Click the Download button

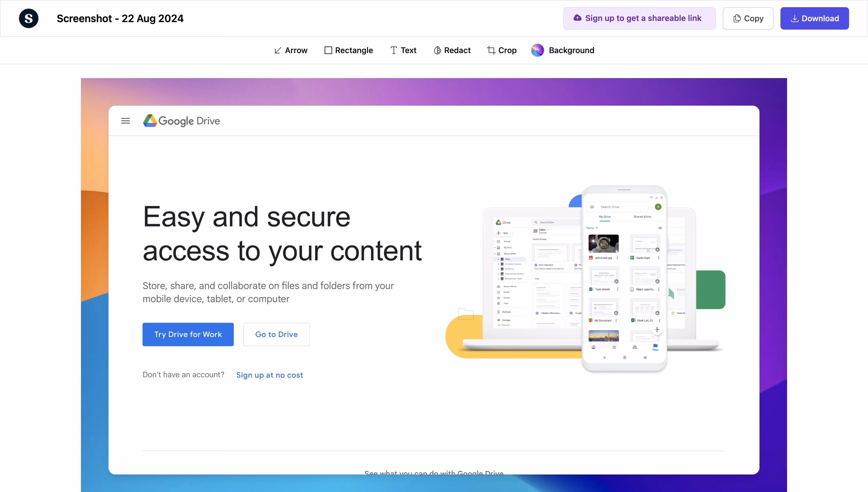pyautogui.click(x=814, y=18)
